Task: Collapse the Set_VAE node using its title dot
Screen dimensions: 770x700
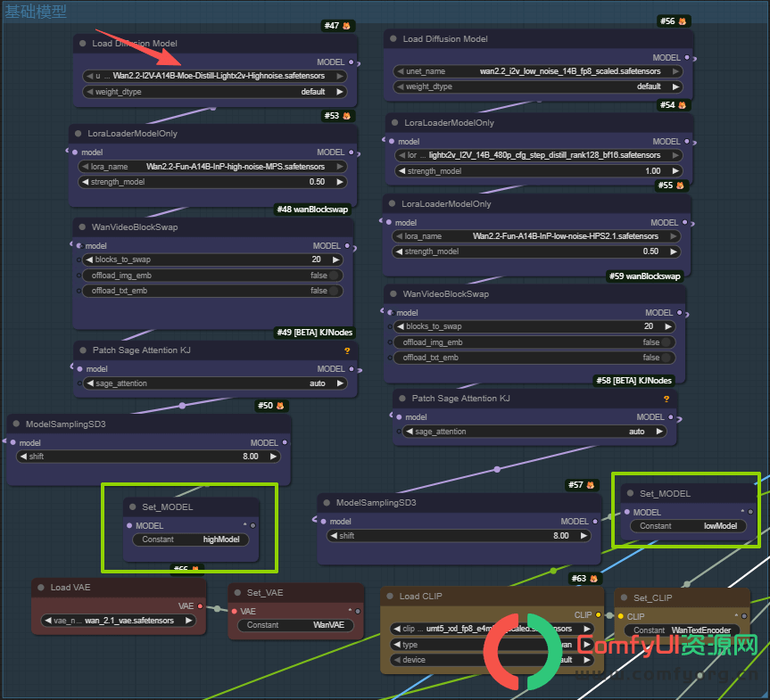Action: click(237, 592)
